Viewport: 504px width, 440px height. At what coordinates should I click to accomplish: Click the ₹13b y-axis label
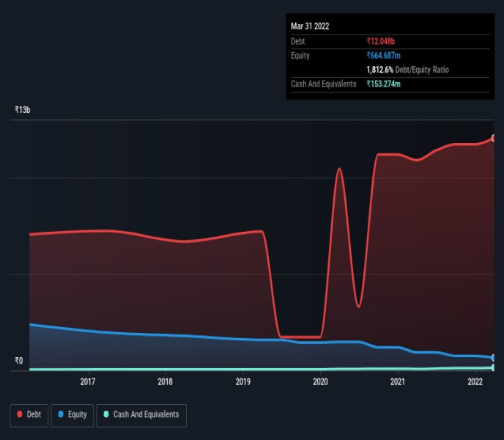pyautogui.click(x=23, y=110)
